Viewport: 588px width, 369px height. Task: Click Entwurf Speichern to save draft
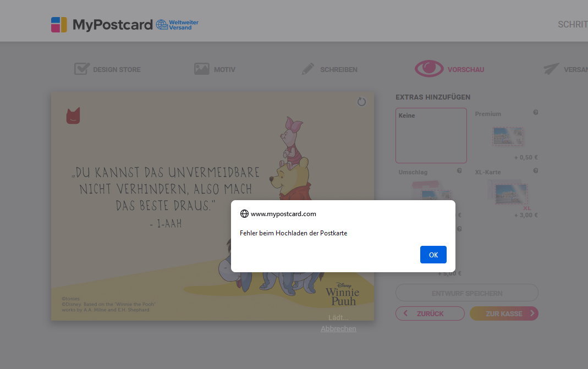point(467,293)
